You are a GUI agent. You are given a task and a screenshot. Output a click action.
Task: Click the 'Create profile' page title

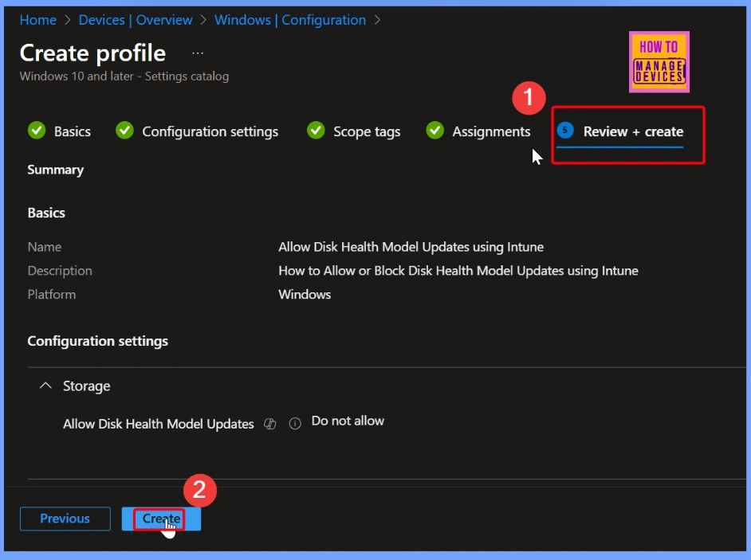pyautogui.click(x=93, y=53)
